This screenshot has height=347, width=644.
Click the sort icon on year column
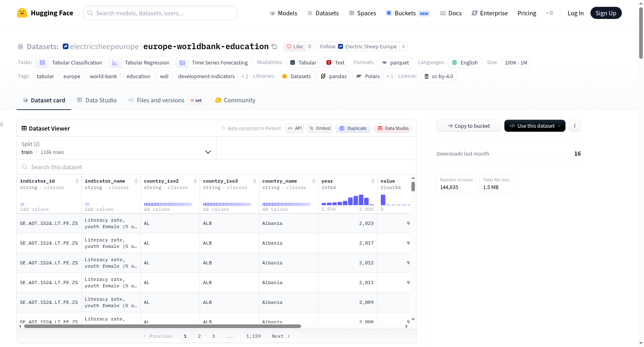[373, 181]
